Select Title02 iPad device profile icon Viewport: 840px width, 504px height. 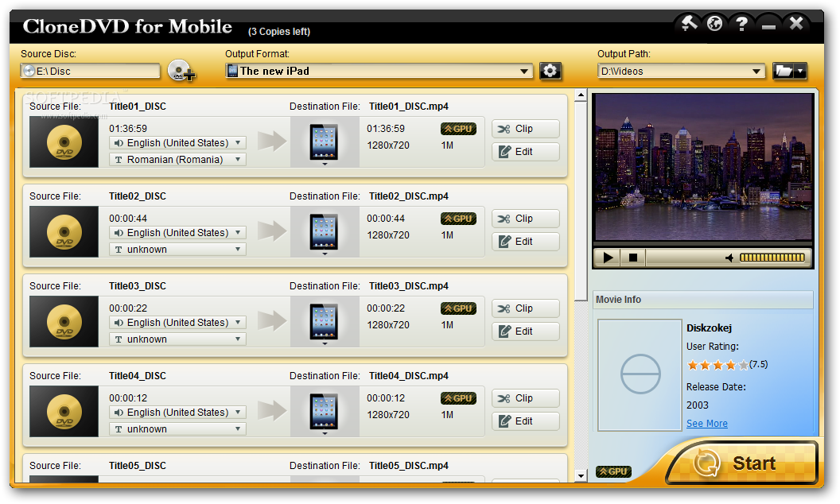(324, 232)
